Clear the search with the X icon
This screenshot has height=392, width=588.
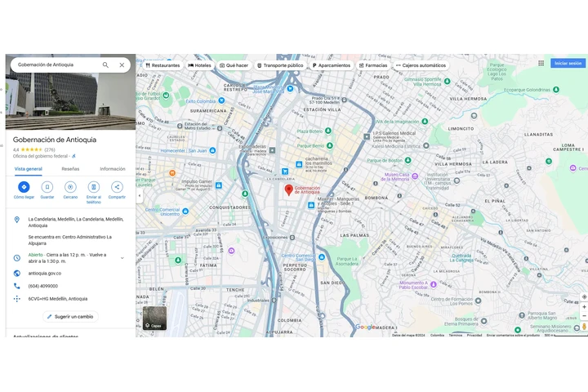pos(122,65)
